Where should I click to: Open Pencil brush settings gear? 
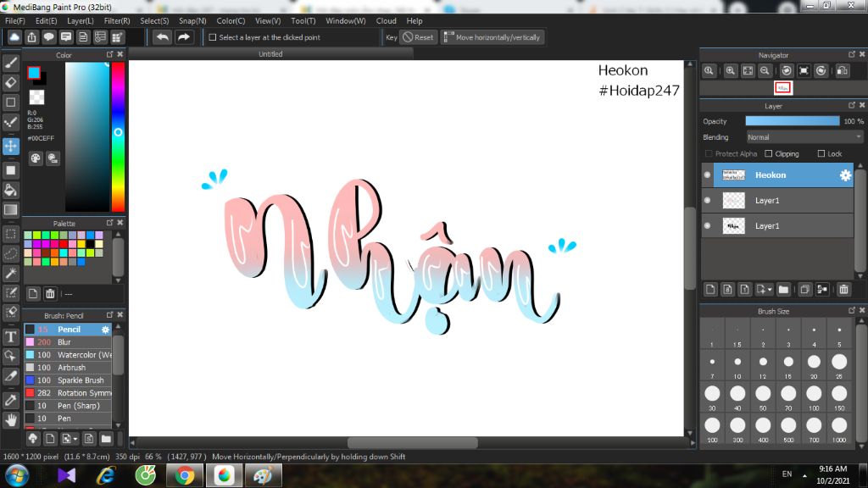[x=105, y=330]
